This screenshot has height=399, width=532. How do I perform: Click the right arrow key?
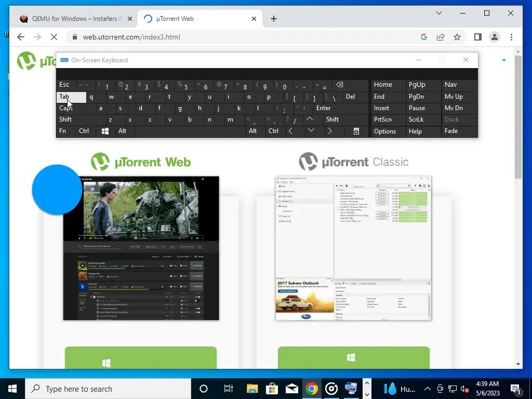(330, 131)
